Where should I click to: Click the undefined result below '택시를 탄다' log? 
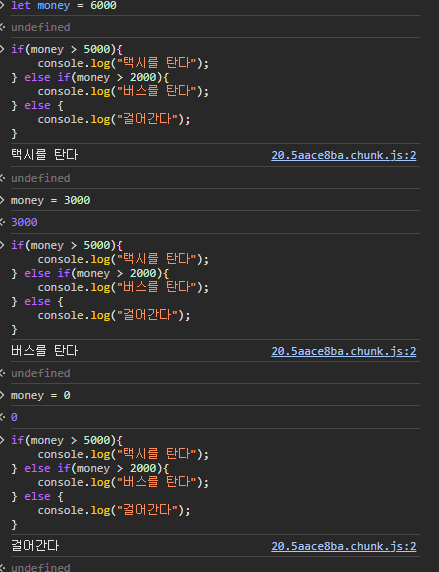tap(41, 178)
